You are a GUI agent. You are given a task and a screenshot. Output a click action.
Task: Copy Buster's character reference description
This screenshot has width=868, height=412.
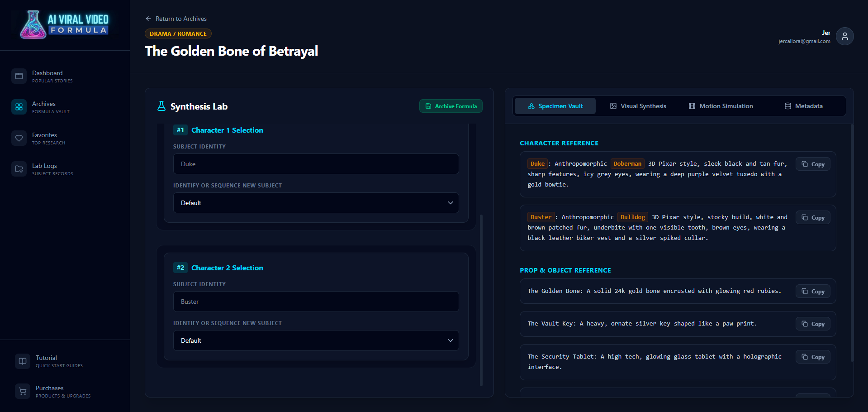point(812,217)
